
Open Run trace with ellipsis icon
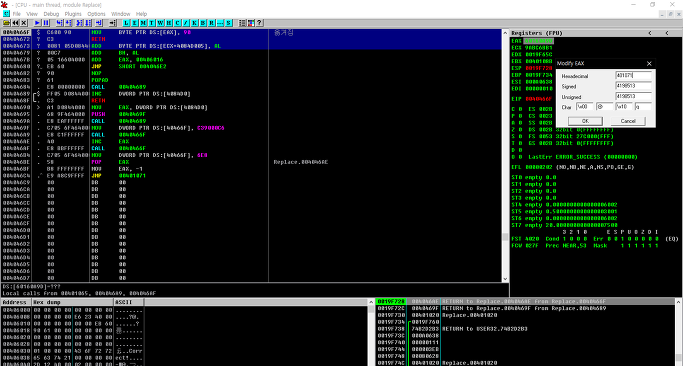[x=220, y=23]
